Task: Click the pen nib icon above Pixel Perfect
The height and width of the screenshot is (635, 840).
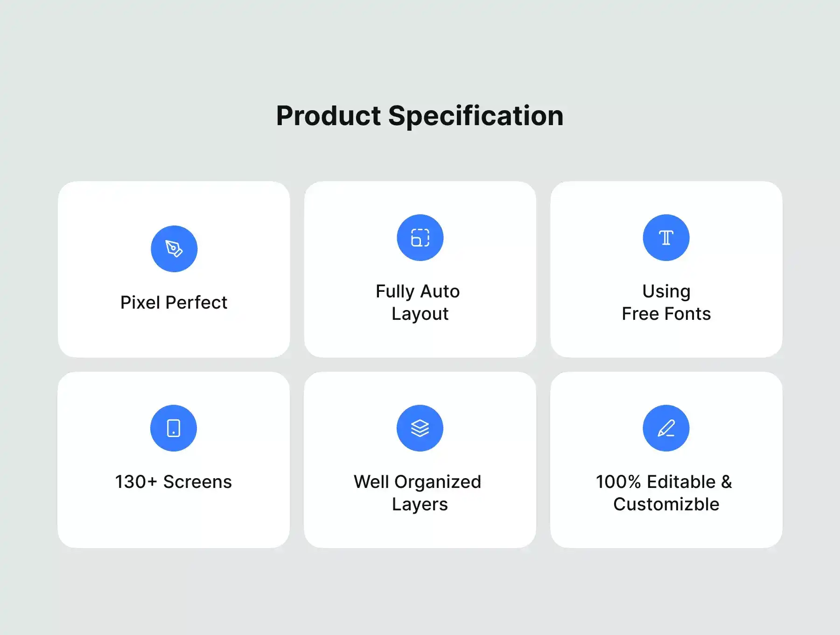Action: 174,249
